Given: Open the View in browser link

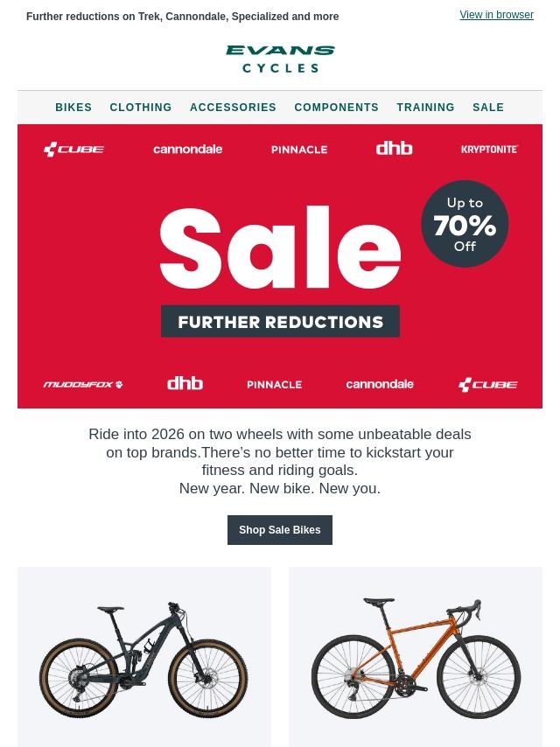Looking at the screenshot, I should pos(497,15).
